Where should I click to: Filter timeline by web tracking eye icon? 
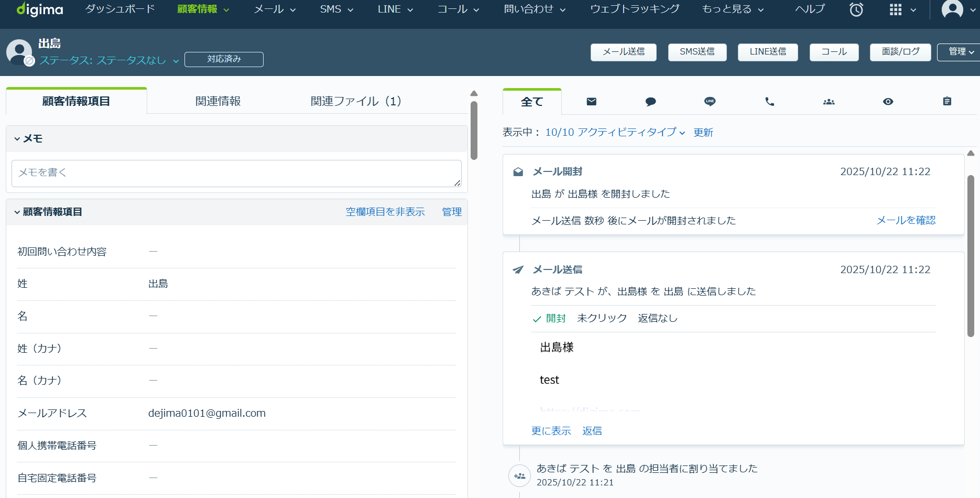click(888, 102)
